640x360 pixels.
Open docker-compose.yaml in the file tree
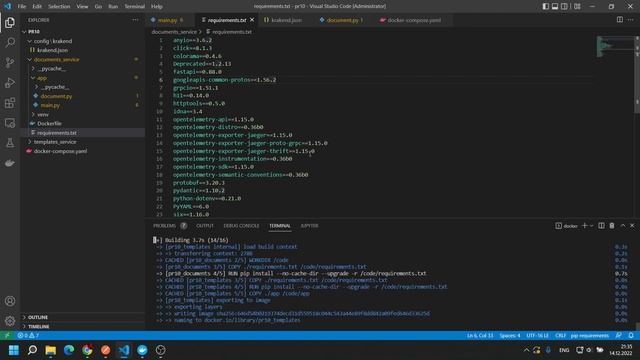pos(60,151)
